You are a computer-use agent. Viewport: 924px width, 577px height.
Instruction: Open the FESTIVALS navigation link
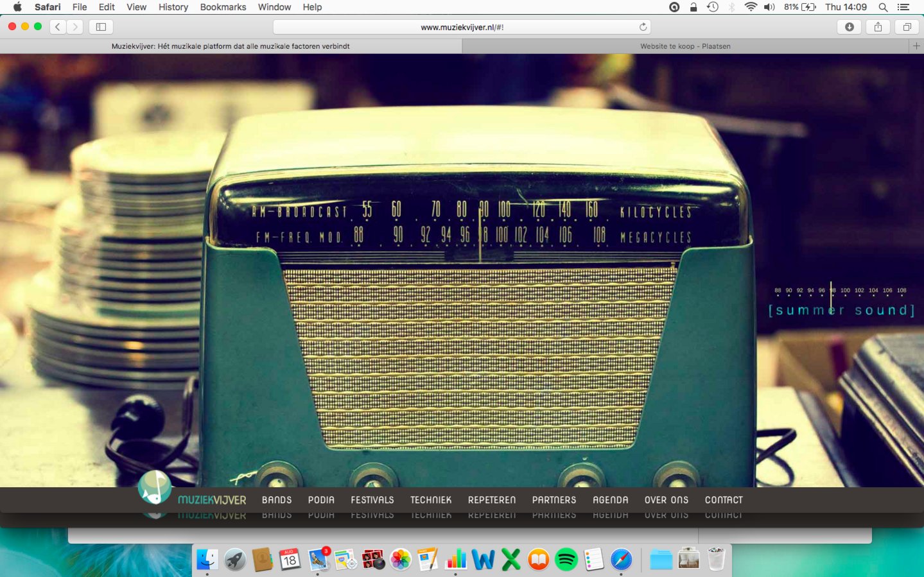pos(372,500)
